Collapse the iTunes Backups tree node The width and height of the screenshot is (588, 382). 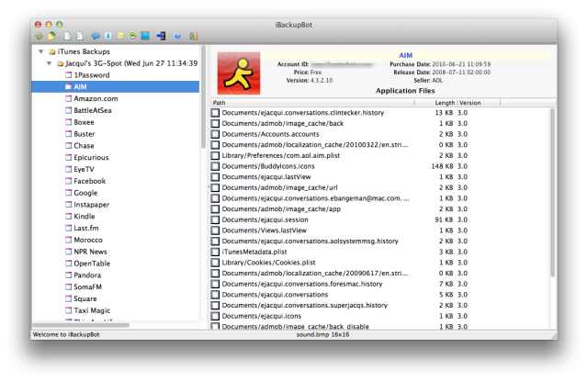tap(40, 51)
